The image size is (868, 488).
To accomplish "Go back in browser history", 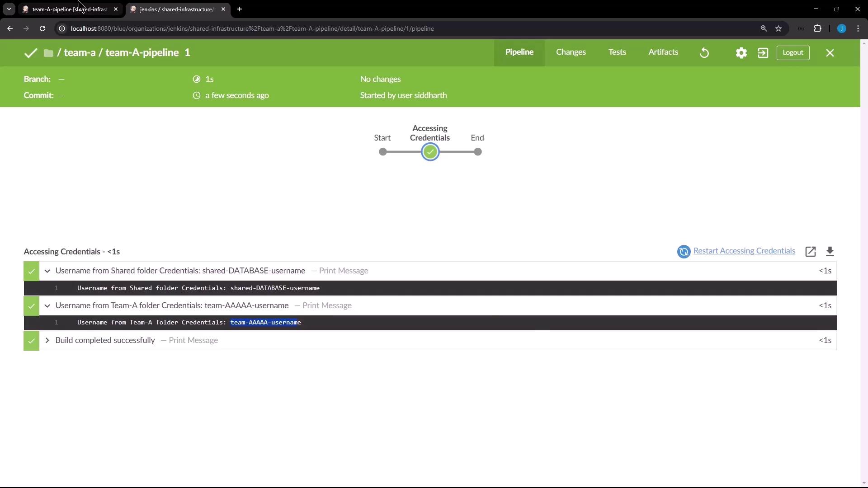I will click(x=10, y=28).
